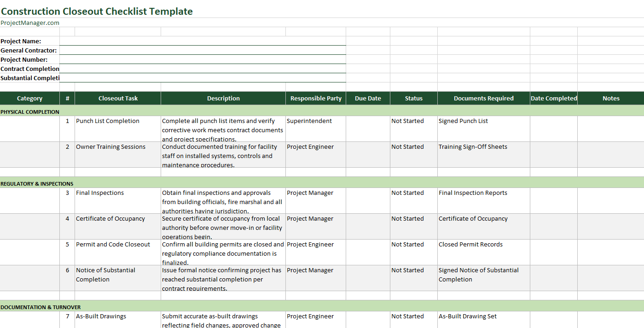Select the Closeout Task column header

(118, 98)
